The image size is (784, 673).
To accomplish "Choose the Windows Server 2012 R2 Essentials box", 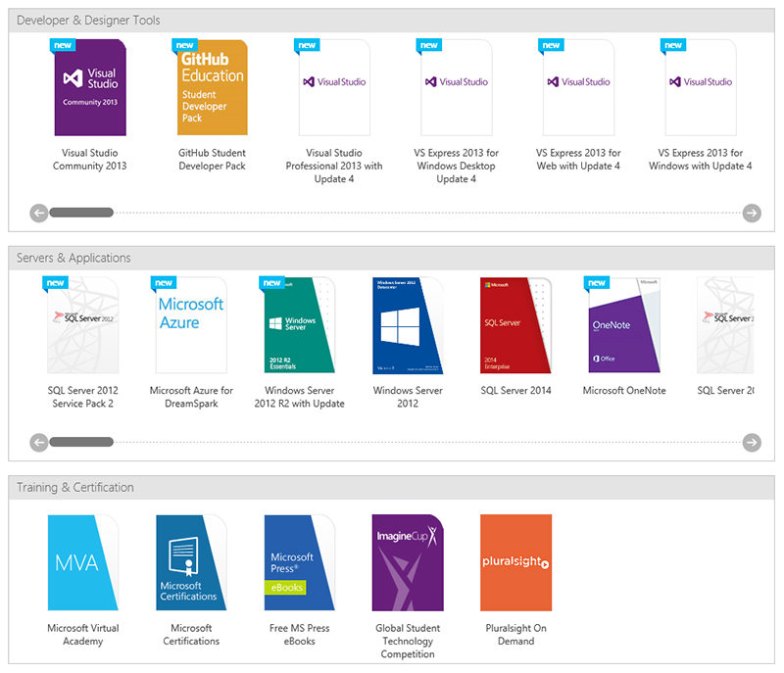I will pos(299,325).
